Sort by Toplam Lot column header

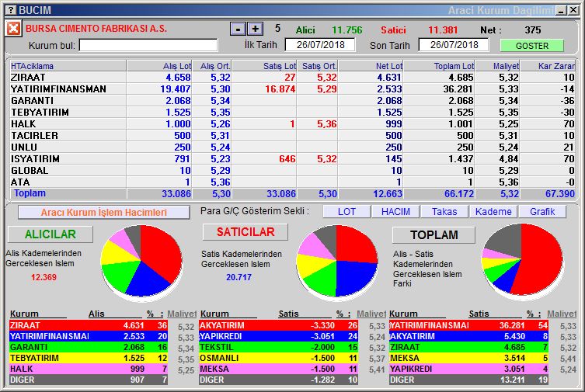tap(439, 66)
